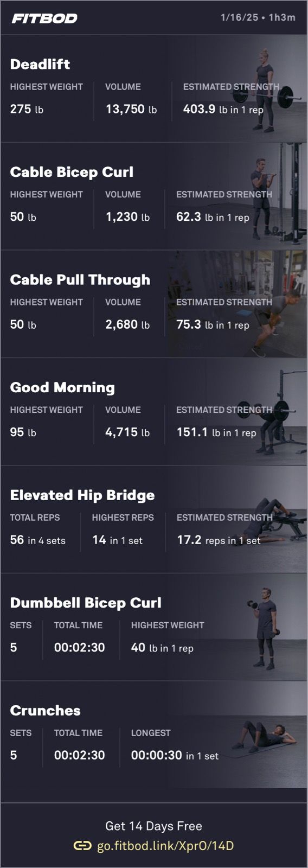Select Crunches longest time 00:00:30

pyautogui.click(x=156, y=755)
